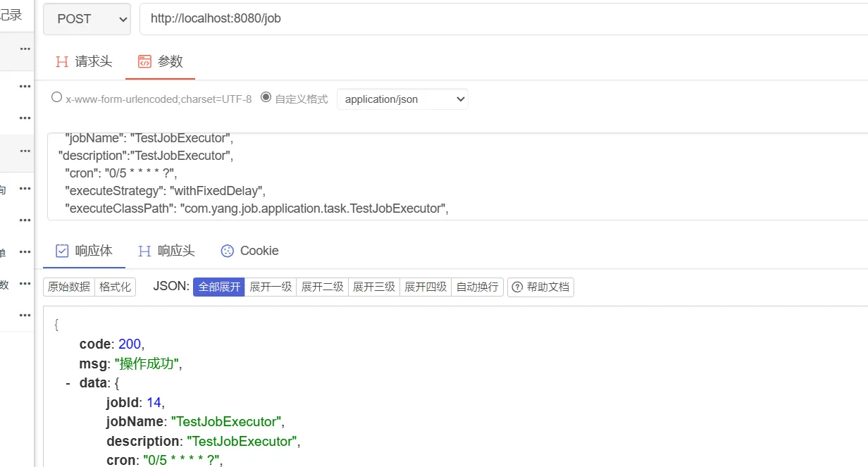
Task: Click the request URL input field
Action: pyautogui.click(x=493, y=19)
